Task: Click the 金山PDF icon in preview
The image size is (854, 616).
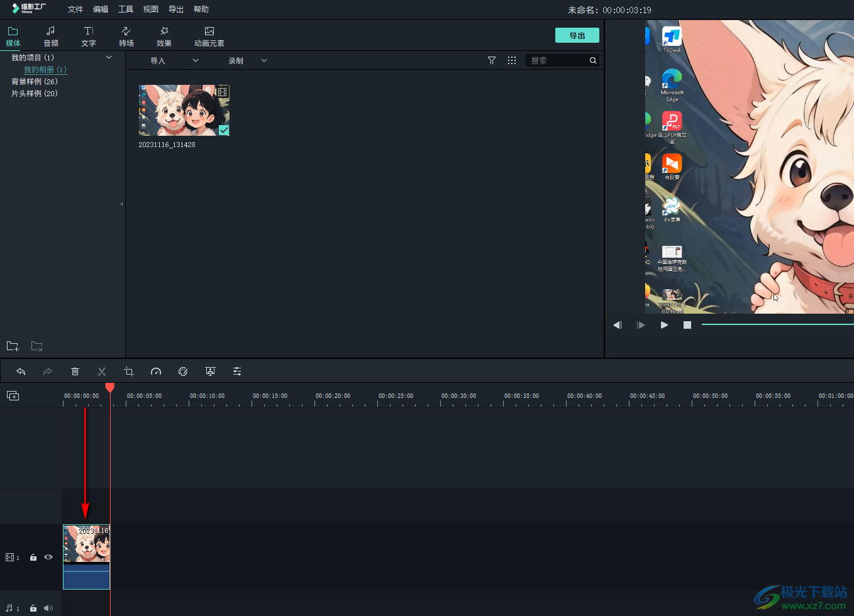Action: click(672, 128)
